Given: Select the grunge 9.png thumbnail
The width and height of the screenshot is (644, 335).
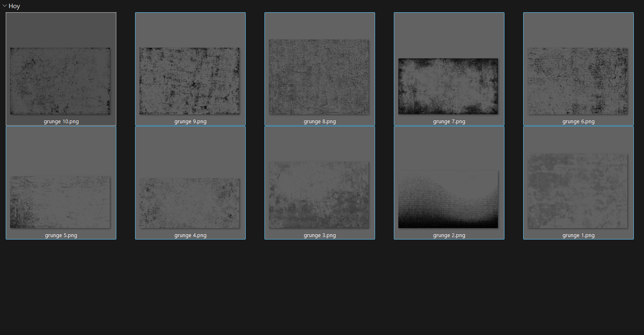Looking at the screenshot, I should pos(189,81).
